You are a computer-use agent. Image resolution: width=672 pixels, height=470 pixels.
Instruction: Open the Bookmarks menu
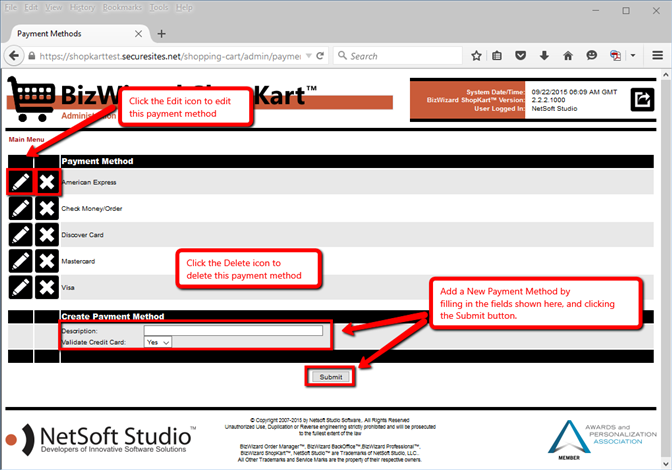122,8
